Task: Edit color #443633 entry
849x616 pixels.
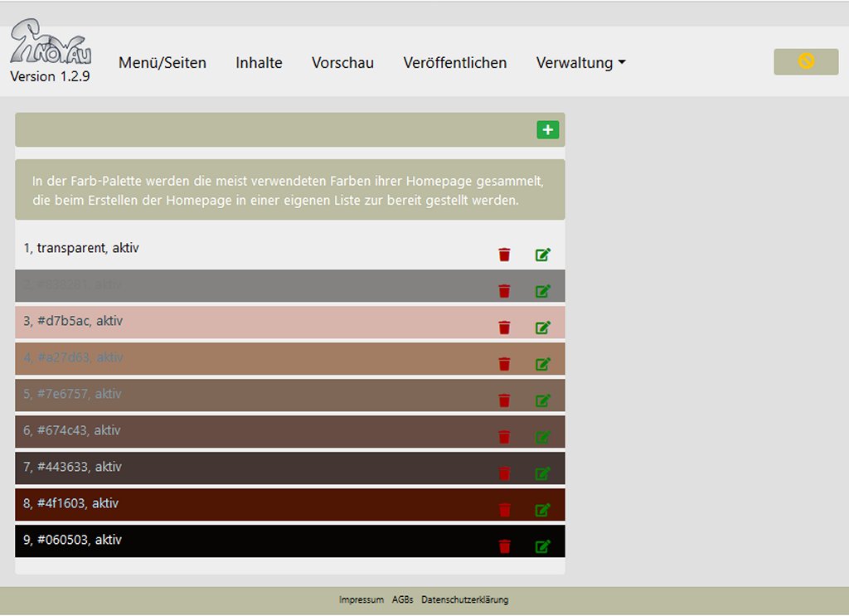Action: 543,473
